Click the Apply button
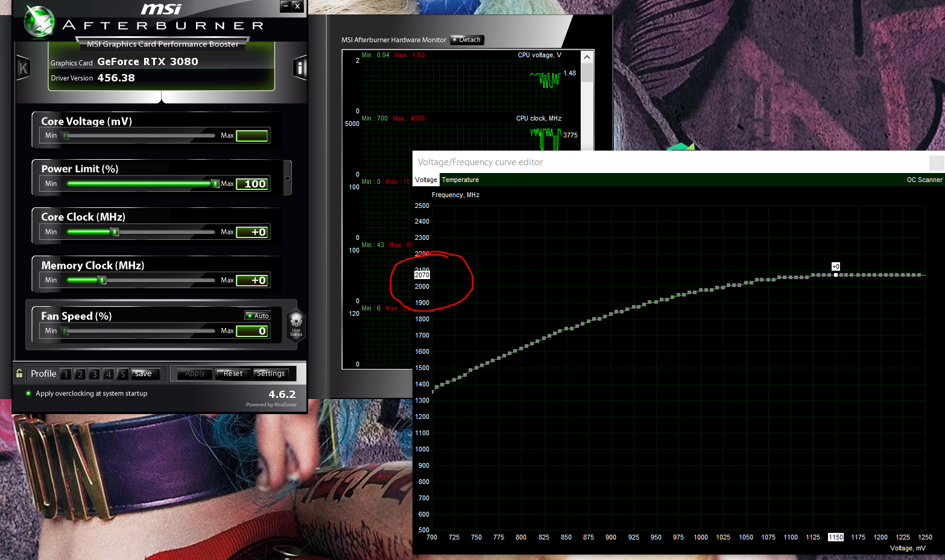945x560 pixels. (x=195, y=374)
